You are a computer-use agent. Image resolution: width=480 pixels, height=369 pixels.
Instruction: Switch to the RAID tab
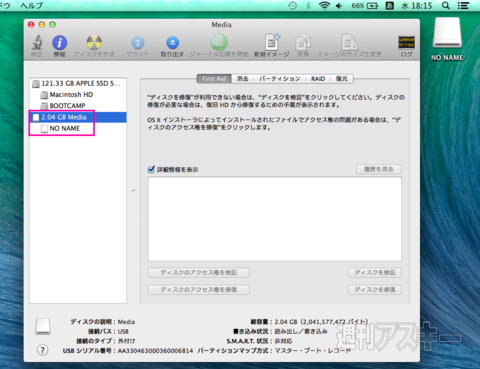point(318,79)
